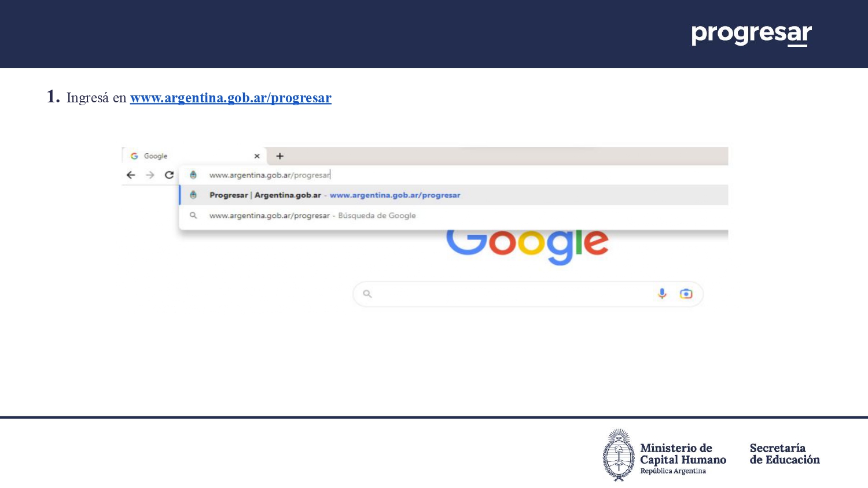Click the progresar logo in header
The width and height of the screenshot is (868, 488).
(751, 34)
